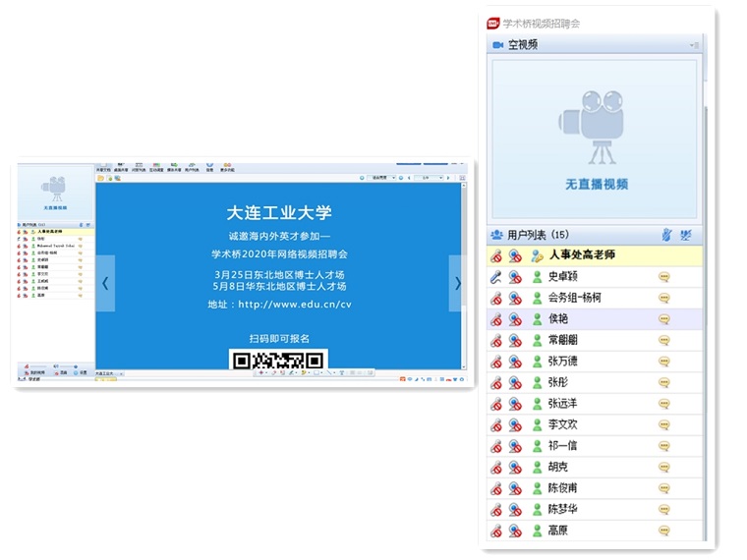Go to previous slide with left chevron
The image size is (747, 560).
click(x=105, y=283)
